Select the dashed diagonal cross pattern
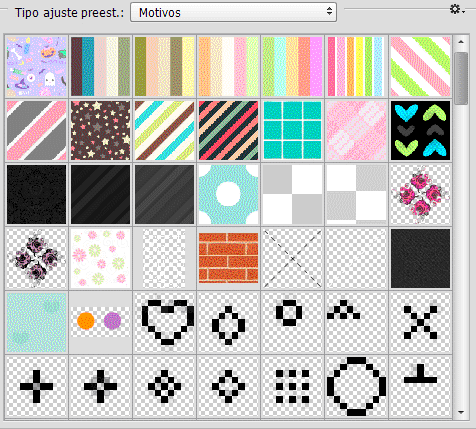 pos(292,258)
